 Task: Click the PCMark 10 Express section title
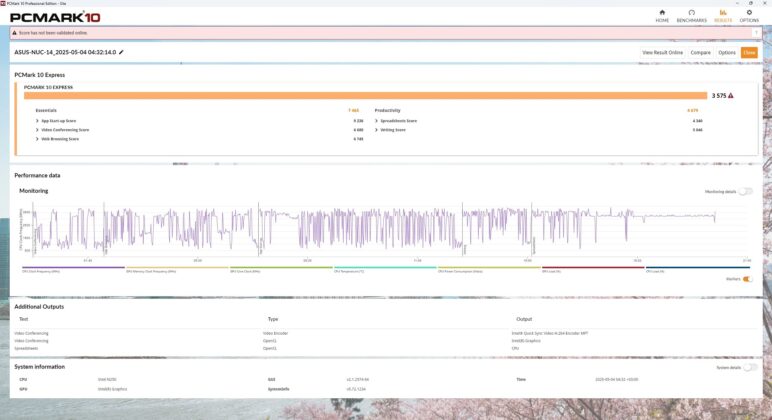coord(39,75)
